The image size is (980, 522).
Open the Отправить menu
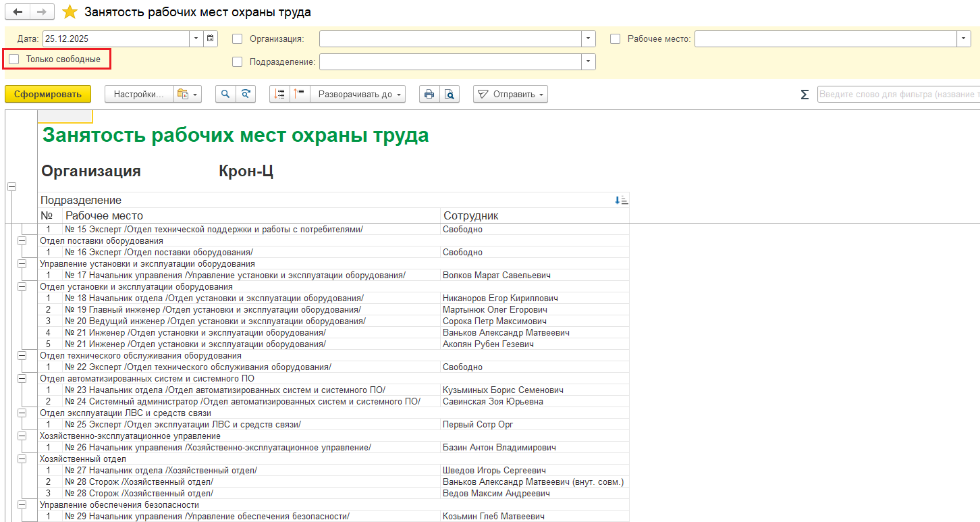510,95
